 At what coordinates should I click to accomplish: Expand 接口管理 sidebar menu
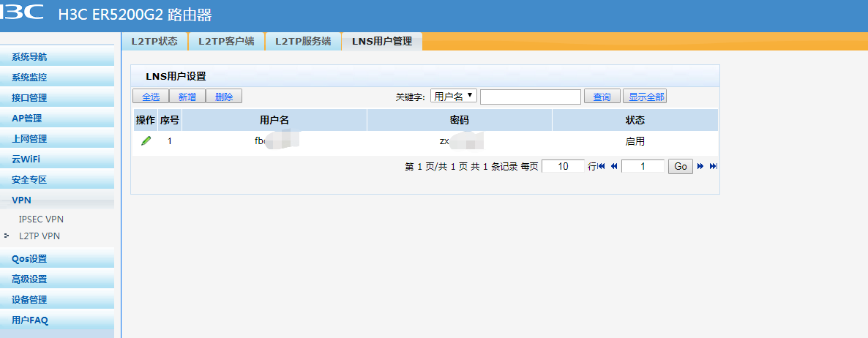point(57,97)
